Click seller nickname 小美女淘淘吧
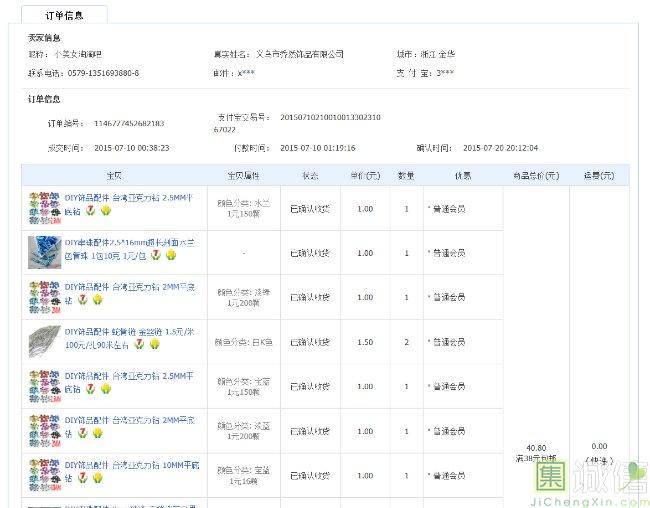Viewport: 650px width, 508px height. (x=78, y=54)
